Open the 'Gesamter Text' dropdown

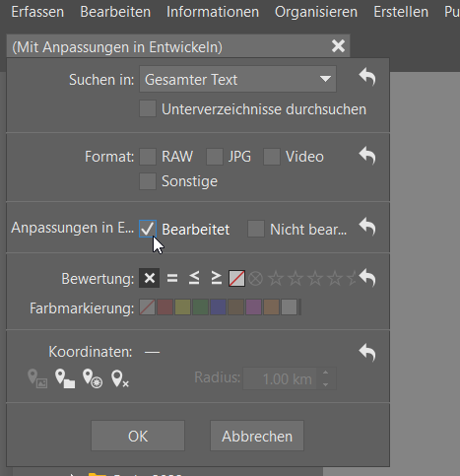click(x=237, y=79)
